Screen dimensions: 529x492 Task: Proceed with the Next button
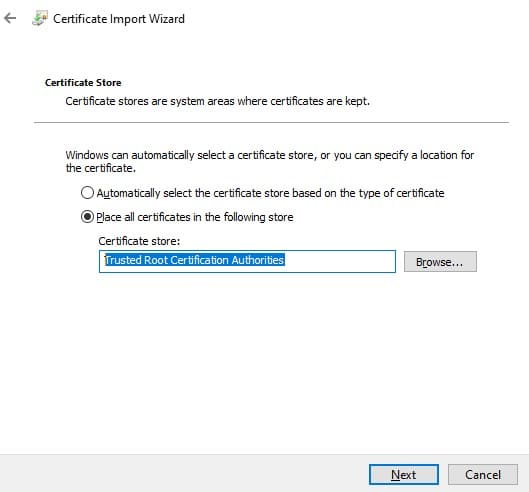(404, 474)
